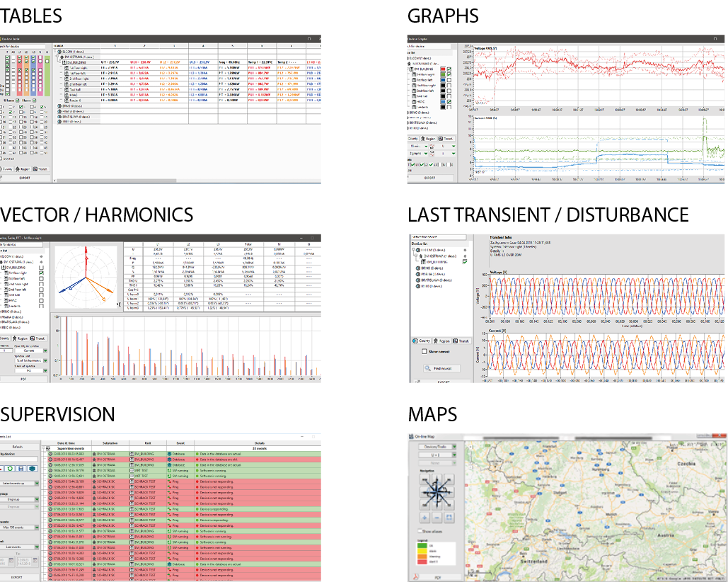Screen dimensions: 728x582
Task: Click the Region icon in Vector/Harmonics panel
Action: coord(14,338)
